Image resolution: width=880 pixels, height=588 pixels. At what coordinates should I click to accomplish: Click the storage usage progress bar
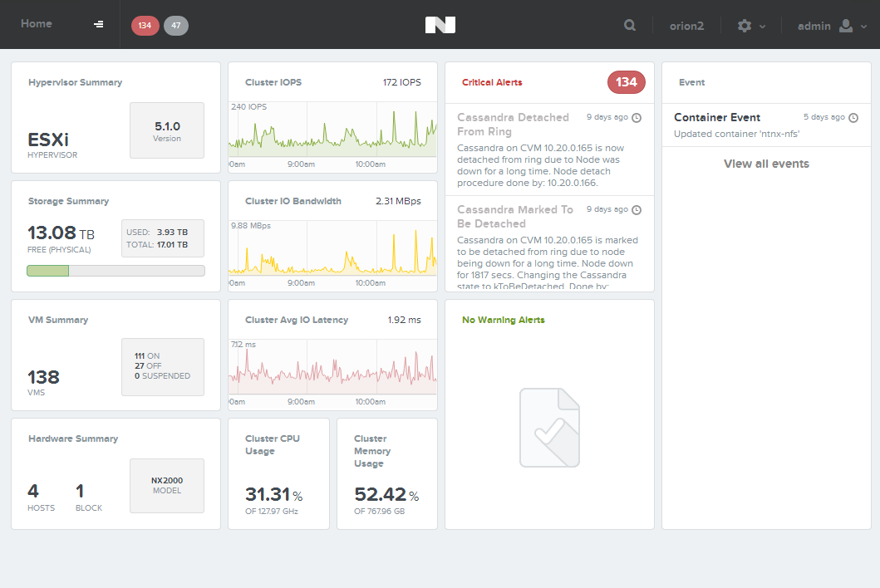click(116, 271)
